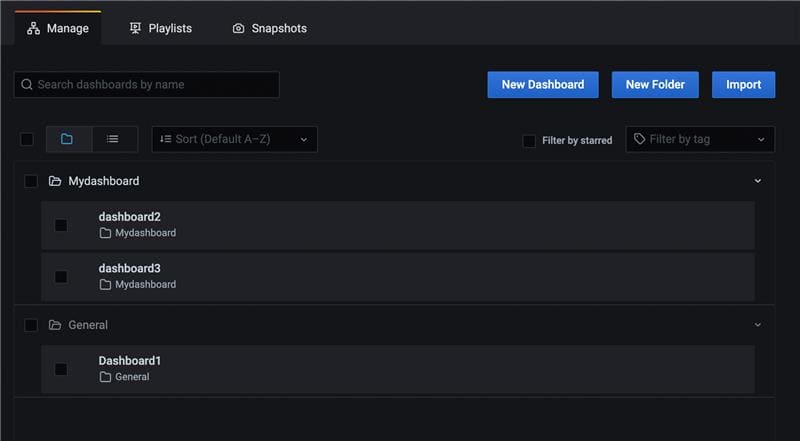The height and width of the screenshot is (441, 800).
Task: Click the tag icon in Filter by tag
Action: tap(639, 139)
